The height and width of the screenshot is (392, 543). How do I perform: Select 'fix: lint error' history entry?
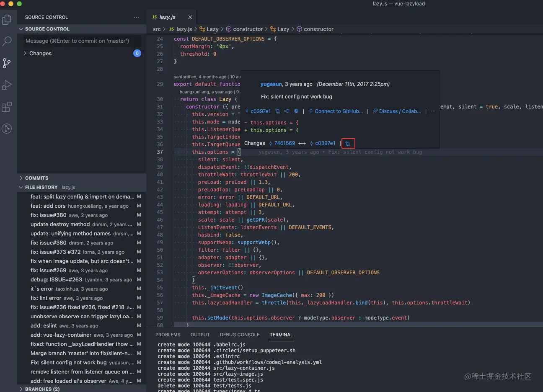tap(81, 298)
